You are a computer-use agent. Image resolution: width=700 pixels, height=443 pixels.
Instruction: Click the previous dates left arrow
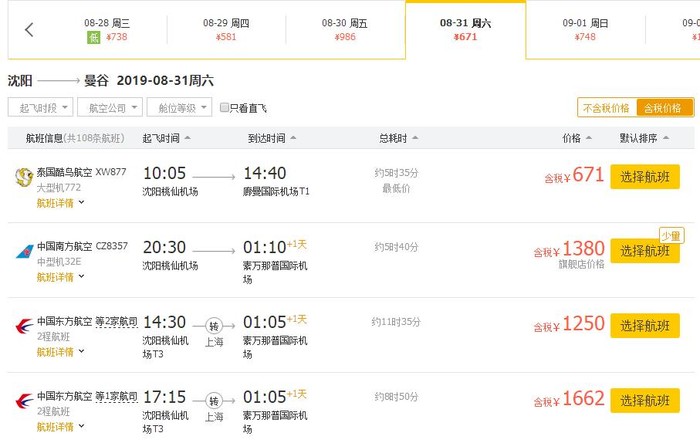pos(29,30)
